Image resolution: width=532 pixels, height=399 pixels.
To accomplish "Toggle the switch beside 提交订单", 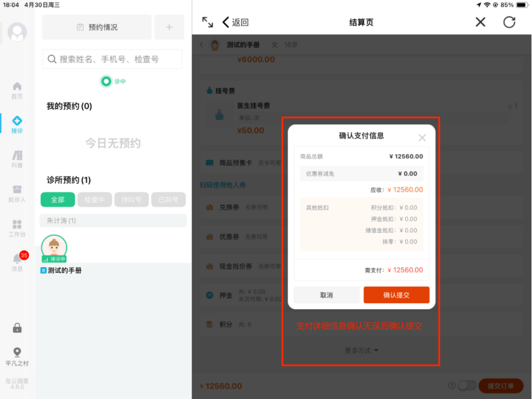I will point(466,386).
